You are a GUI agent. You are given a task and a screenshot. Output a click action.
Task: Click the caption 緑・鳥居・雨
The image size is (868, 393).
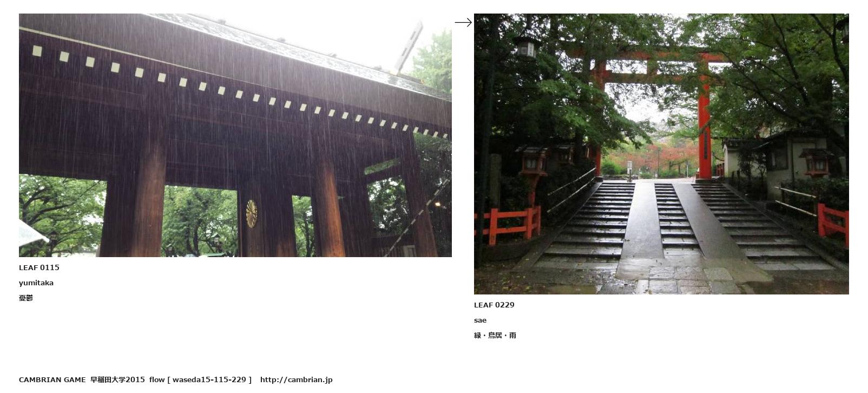[495, 335]
